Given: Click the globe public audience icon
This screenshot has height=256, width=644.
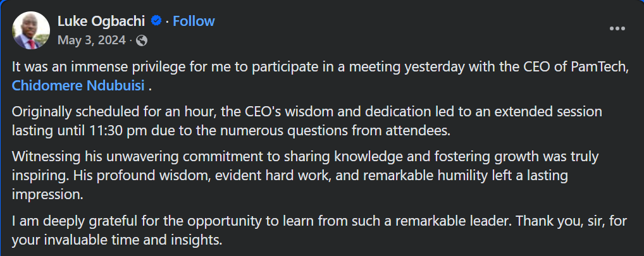Looking at the screenshot, I should [x=142, y=40].
